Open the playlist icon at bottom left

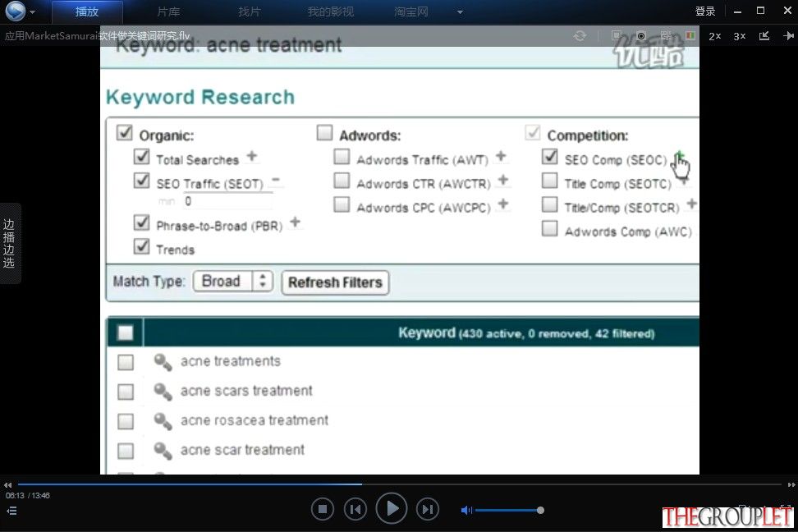pyautogui.click(x=11, y=511)
